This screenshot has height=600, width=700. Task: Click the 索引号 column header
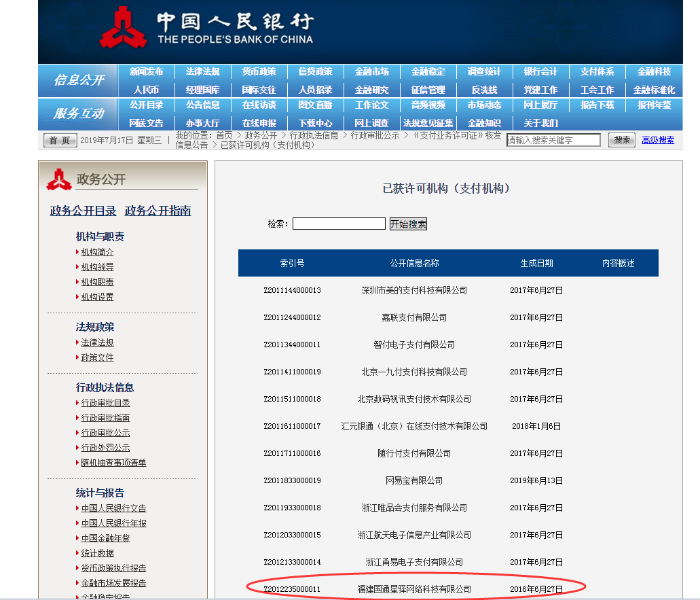click(293, 263)
